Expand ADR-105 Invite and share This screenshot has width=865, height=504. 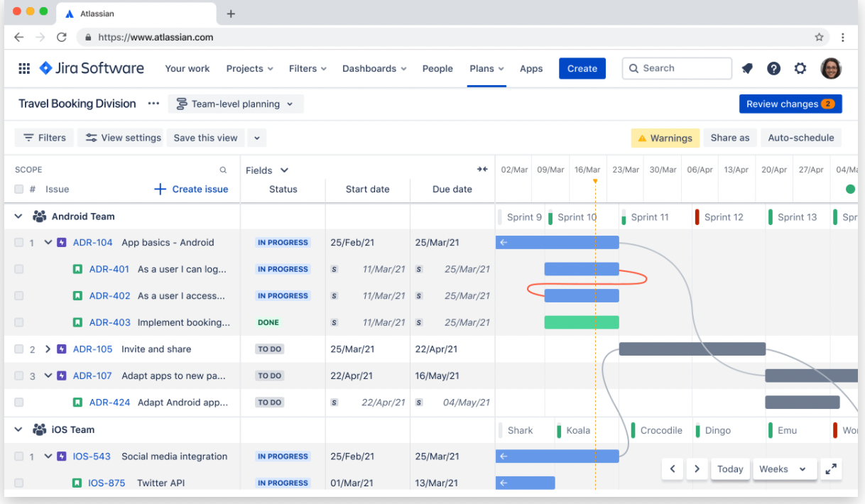pos(48,349)
